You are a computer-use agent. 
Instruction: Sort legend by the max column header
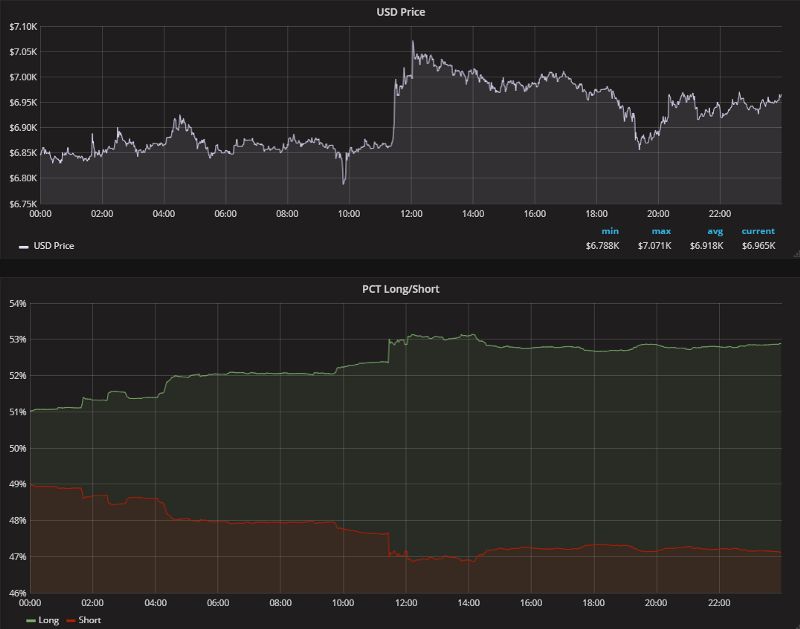click(661, 231)
